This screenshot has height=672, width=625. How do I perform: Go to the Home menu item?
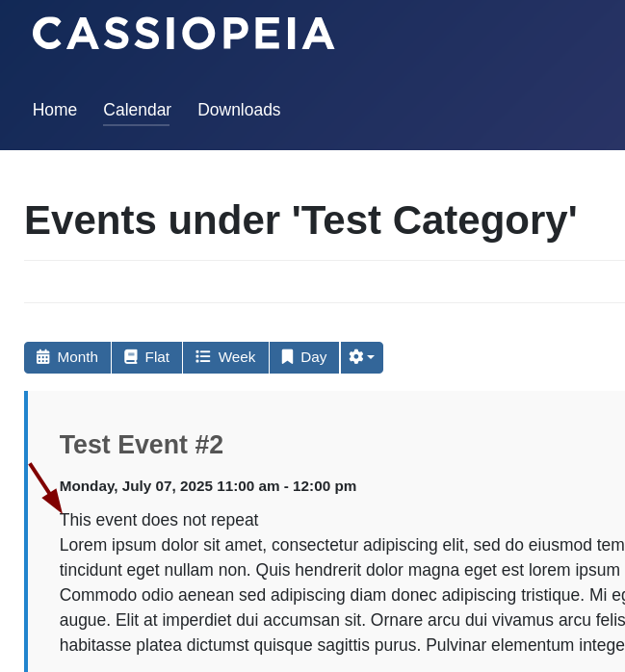point(55,110)
